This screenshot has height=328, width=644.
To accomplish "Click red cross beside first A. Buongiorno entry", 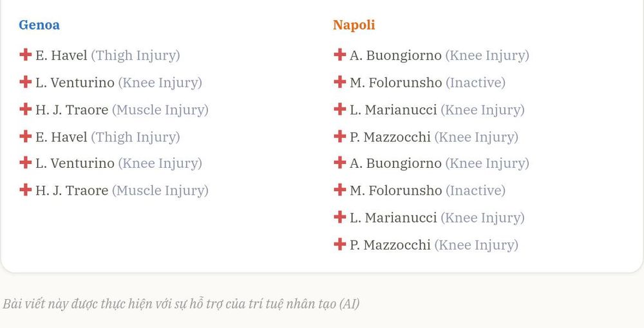I will point(339,55).
